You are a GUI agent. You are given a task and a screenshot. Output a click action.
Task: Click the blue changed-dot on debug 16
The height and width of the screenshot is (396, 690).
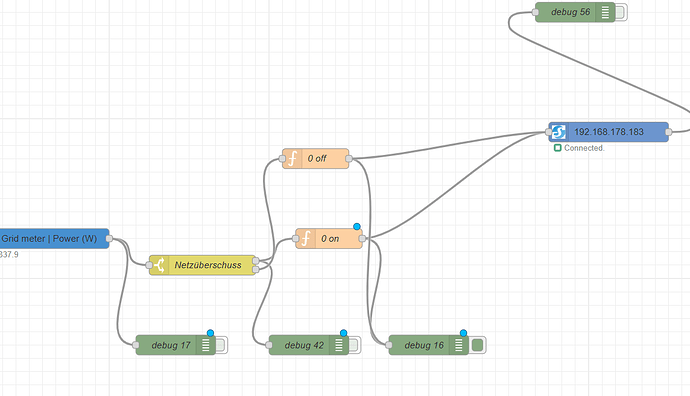(463, 333)
